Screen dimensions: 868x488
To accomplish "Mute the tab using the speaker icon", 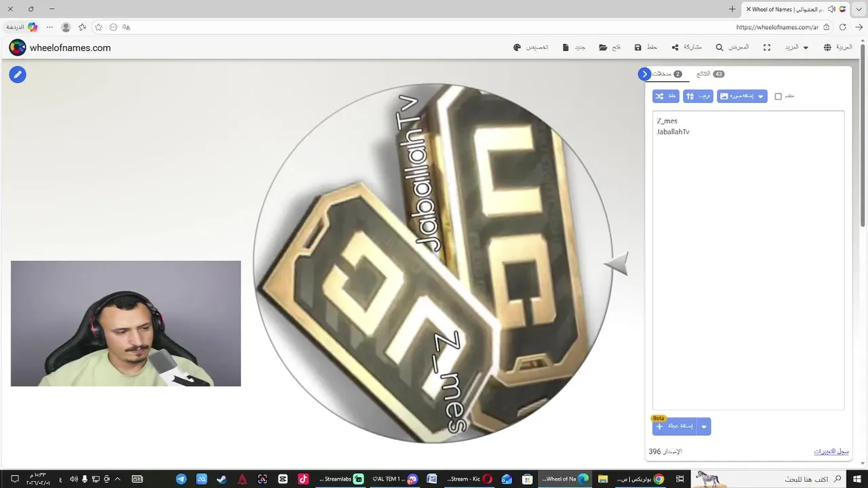I will [833, 9].
